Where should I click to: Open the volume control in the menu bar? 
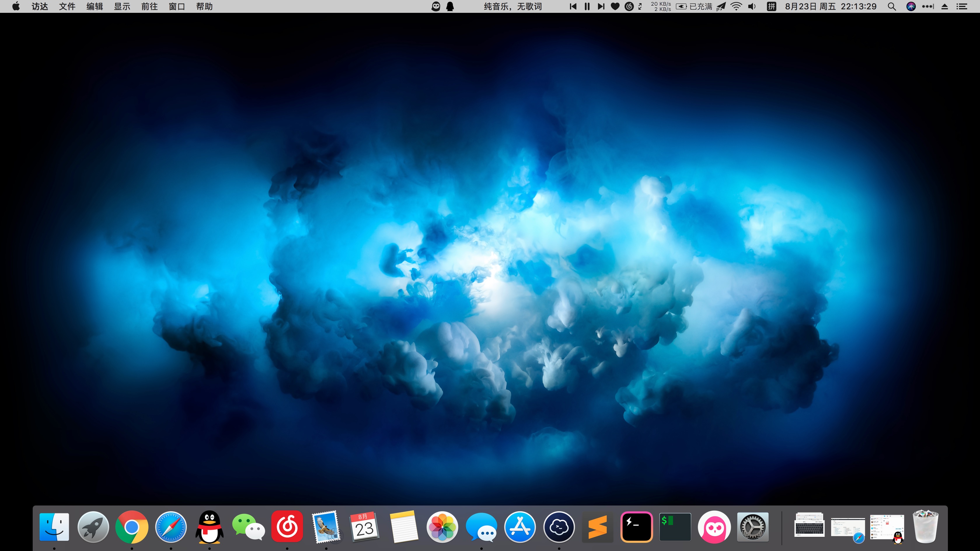click(x=752, y=6)
